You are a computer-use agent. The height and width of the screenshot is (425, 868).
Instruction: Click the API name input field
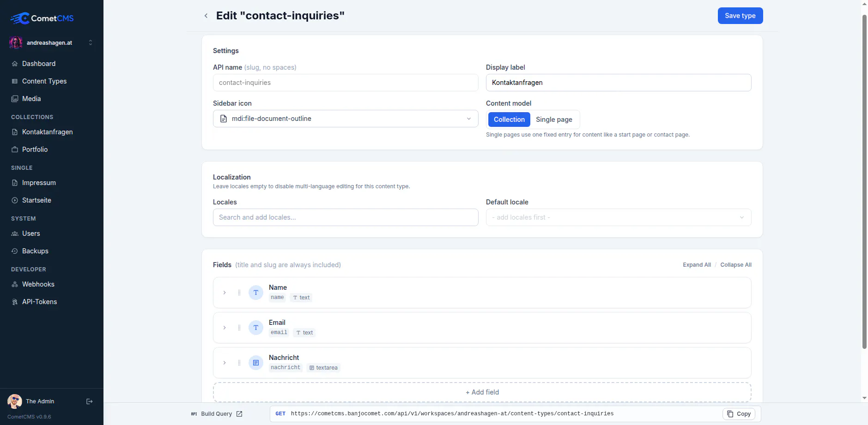click(x=346, y=83)
